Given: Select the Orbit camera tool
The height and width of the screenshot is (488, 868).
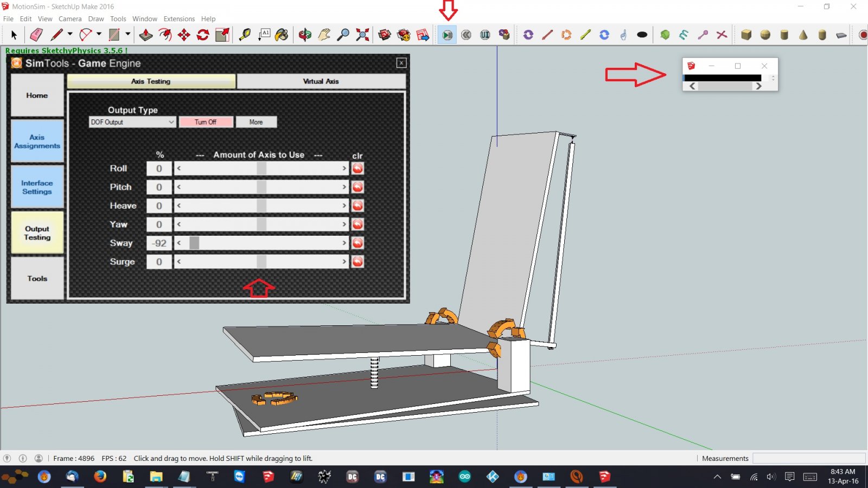Looking at the screenshot, I should coord(305,35).
